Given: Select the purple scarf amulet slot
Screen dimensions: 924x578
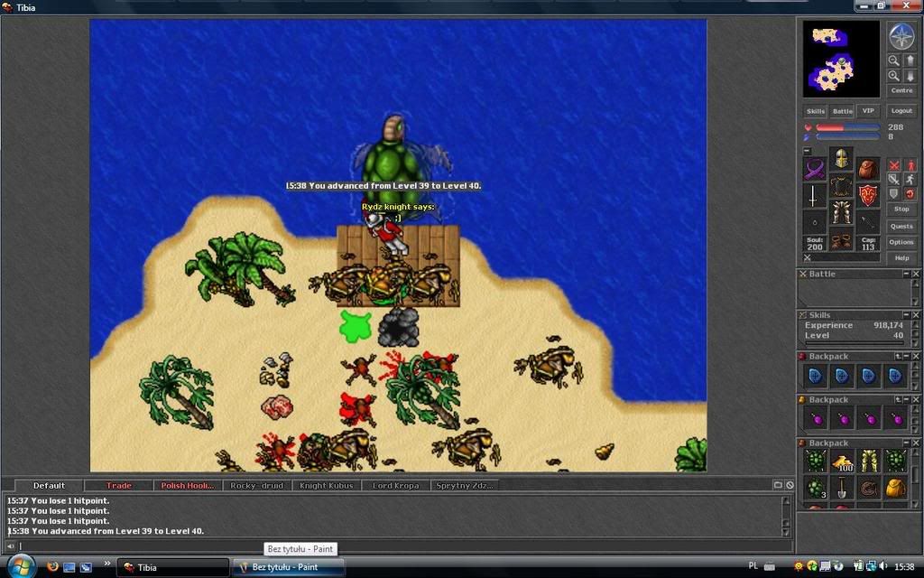Looking at the screenshot, I should tap(815, 169).
